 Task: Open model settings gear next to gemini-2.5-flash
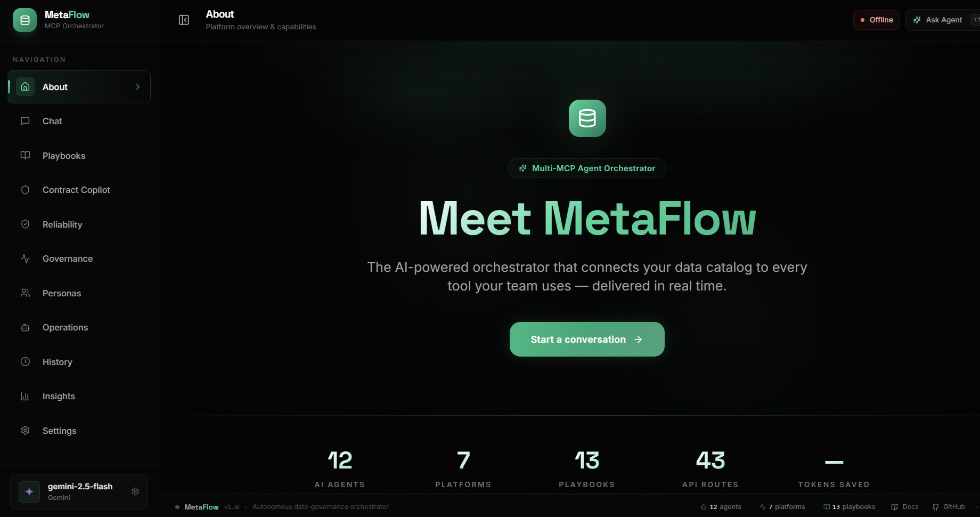(135, 491)
